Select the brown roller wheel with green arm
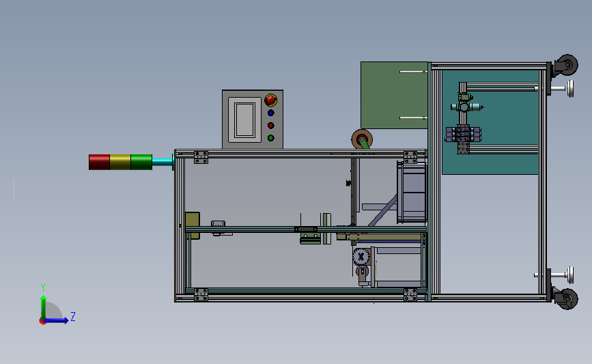This screenshot has height=364, width=592. (x=362, y=139)
